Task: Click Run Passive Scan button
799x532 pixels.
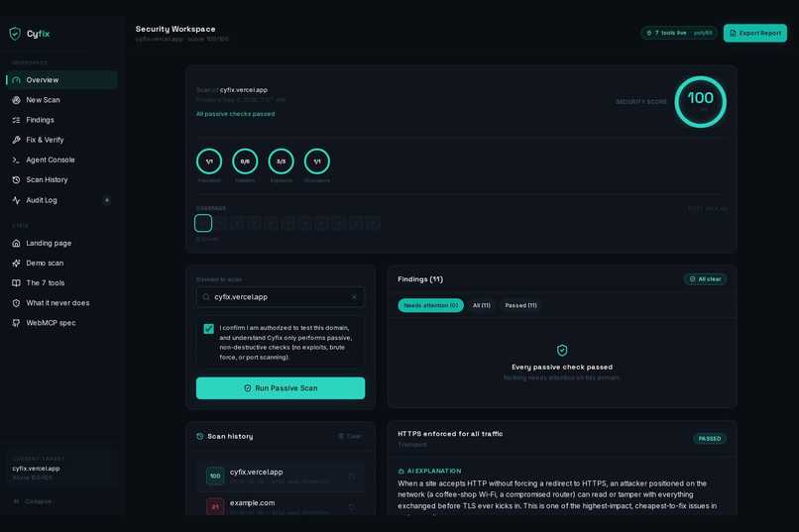Action: point(281,388)
